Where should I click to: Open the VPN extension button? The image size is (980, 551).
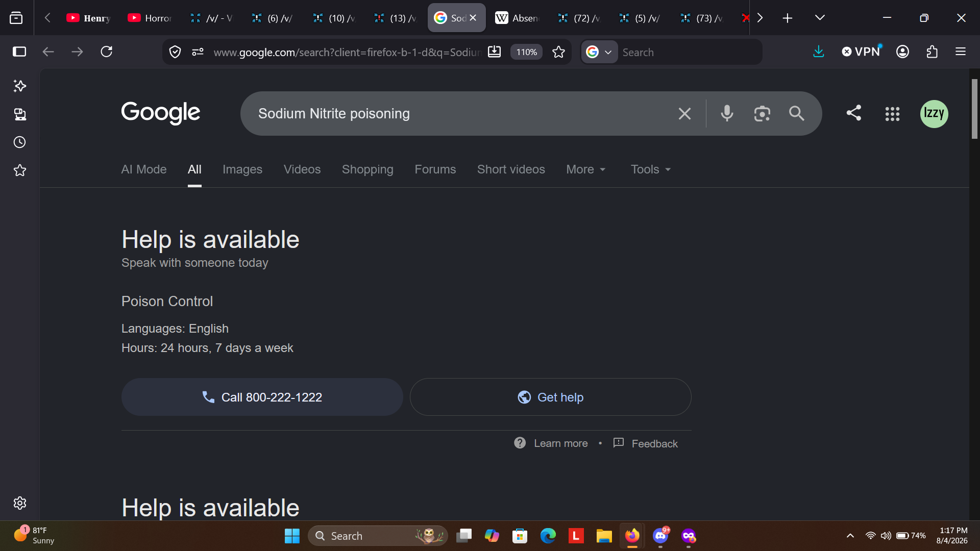(861, 52)
